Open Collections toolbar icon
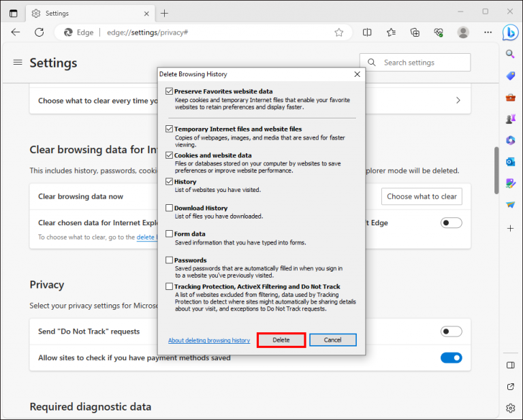The image size is (523, 420). [415, 32]
